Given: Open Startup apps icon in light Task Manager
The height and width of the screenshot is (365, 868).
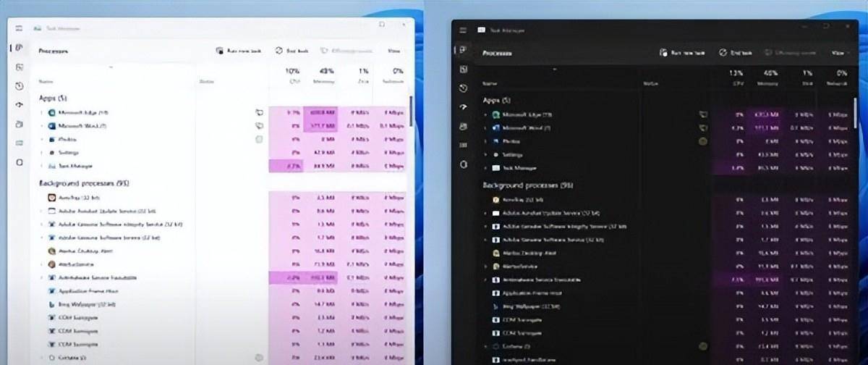Looking at the screenshot, I should [x=20, y=105].
